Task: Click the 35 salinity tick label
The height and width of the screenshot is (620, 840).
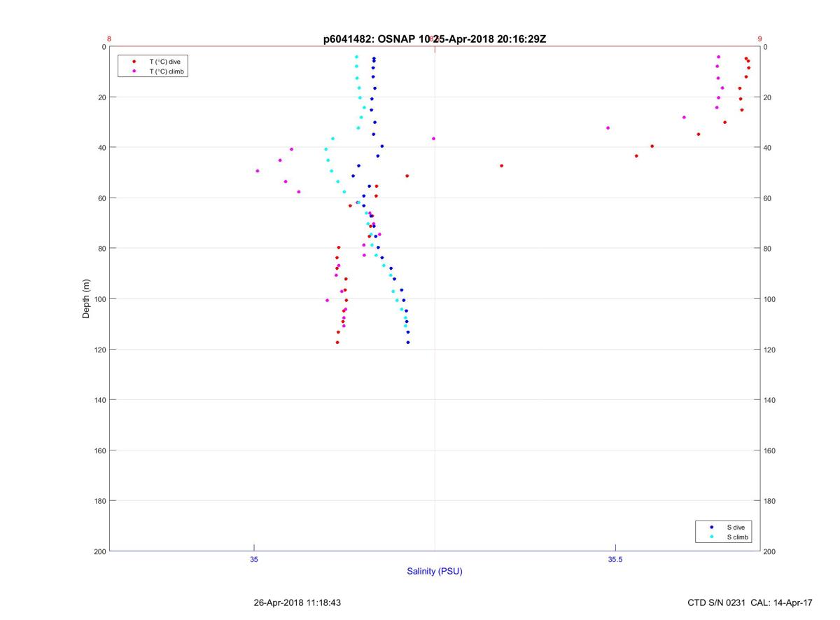Action: click(254, 560)
